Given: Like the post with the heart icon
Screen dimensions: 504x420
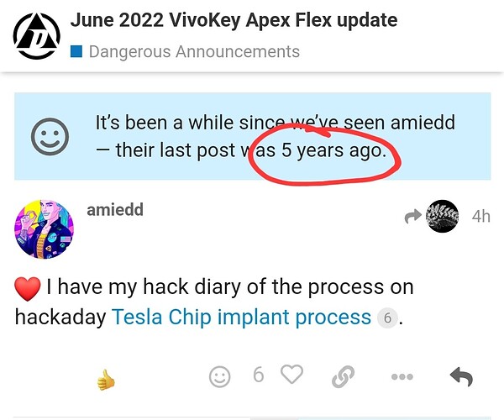Looking at the screenshot, I should pyautogui.click(x=291, y=375).
